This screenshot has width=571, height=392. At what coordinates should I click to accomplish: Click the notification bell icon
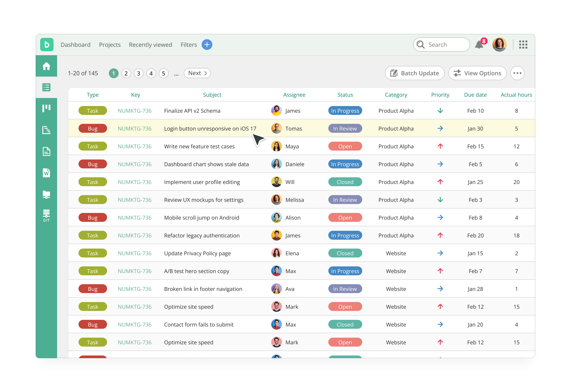(x=479, y=45)
